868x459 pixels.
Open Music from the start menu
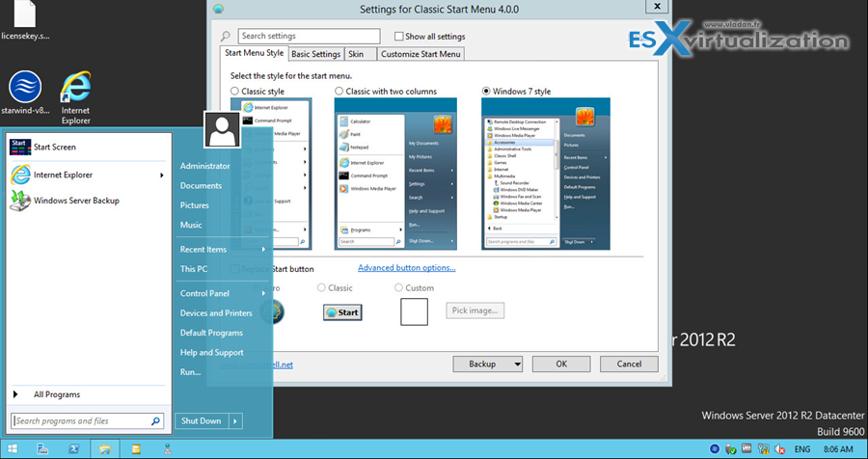click(x=191, y=226)
